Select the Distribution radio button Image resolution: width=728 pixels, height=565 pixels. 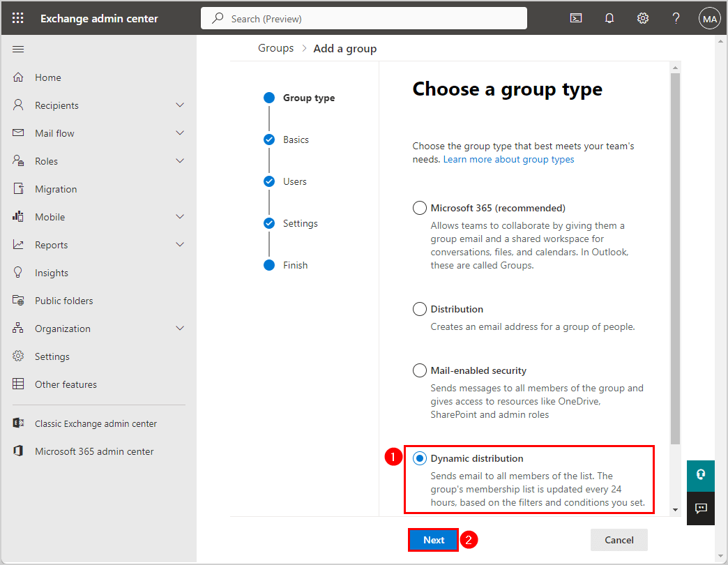click(419, 309)
